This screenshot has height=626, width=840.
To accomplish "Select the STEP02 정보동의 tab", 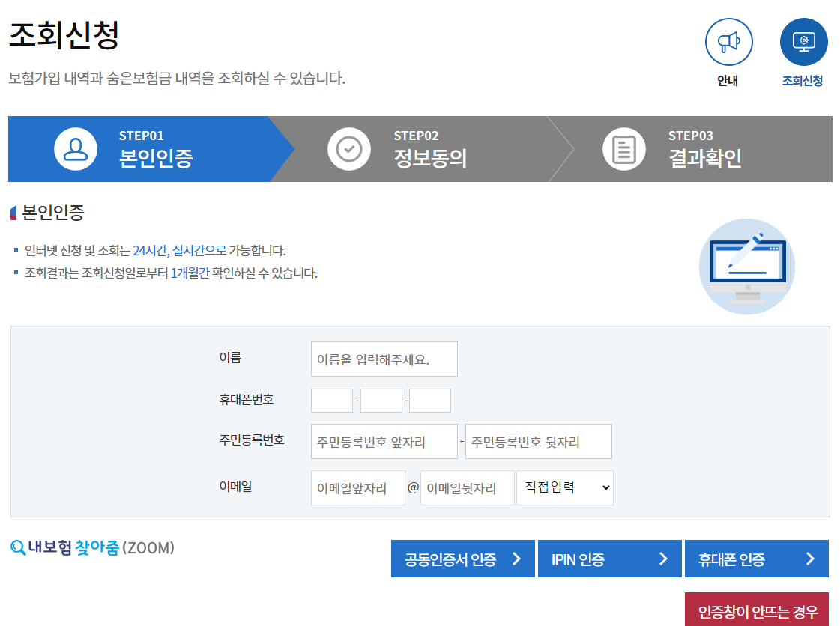I will [423, 149].
